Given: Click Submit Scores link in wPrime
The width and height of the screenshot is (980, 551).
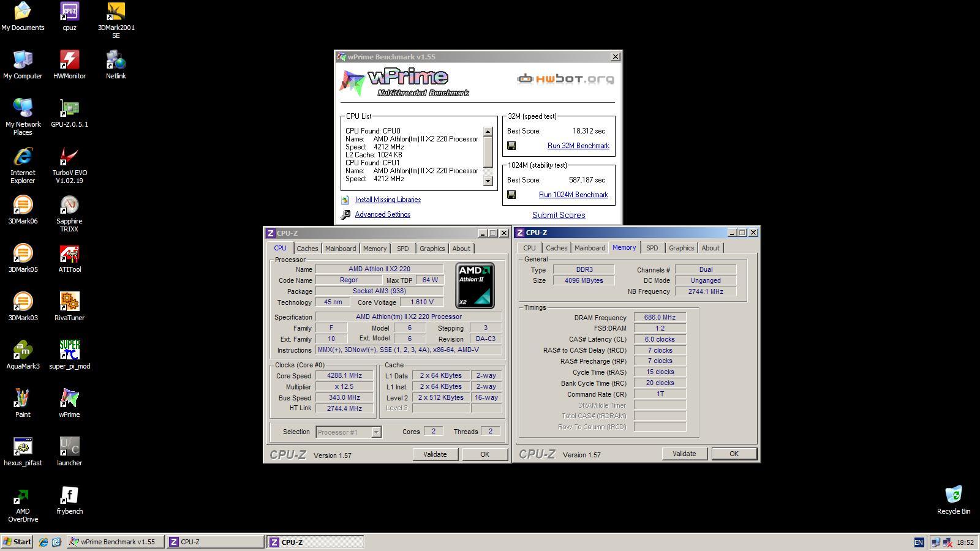Looking at the screenshot, I should (559, 215).
